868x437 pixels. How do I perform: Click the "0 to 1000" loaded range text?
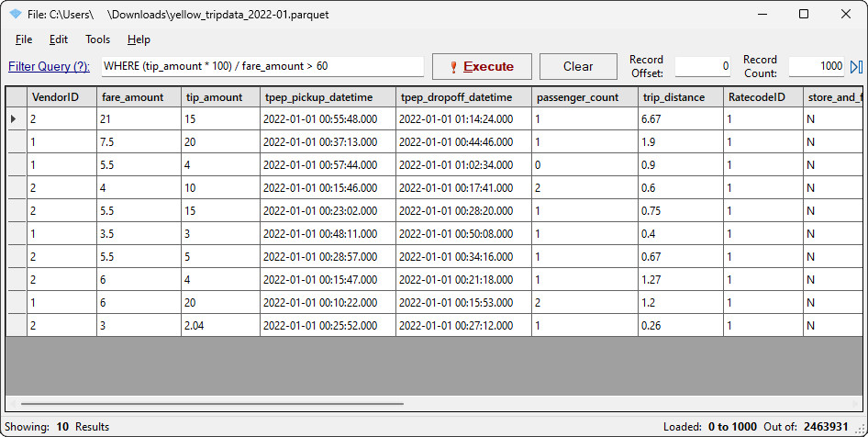click(732, 427)
